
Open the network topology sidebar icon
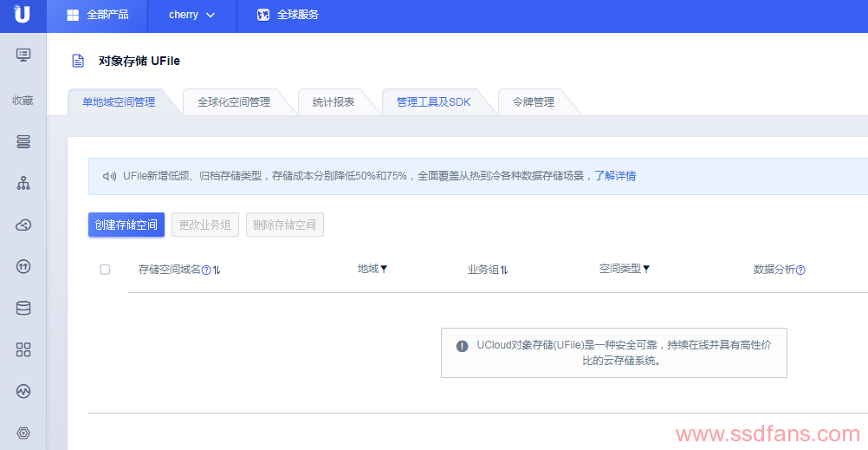23,183
